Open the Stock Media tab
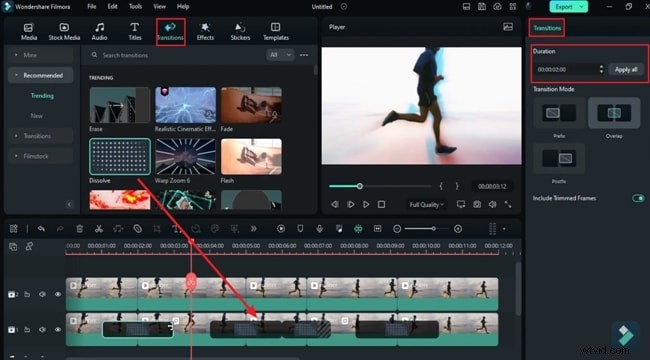 click(x=64, y=32)
